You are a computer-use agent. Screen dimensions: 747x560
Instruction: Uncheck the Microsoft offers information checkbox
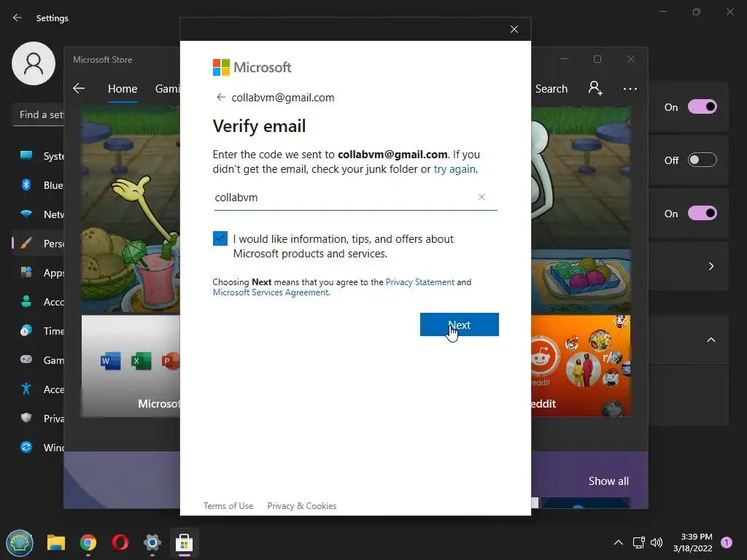pyautogui.click(x=220, y=238)
